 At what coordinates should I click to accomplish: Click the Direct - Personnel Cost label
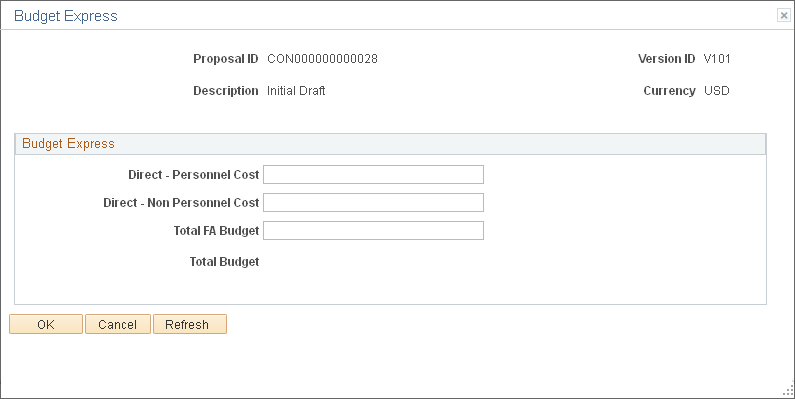194,174
